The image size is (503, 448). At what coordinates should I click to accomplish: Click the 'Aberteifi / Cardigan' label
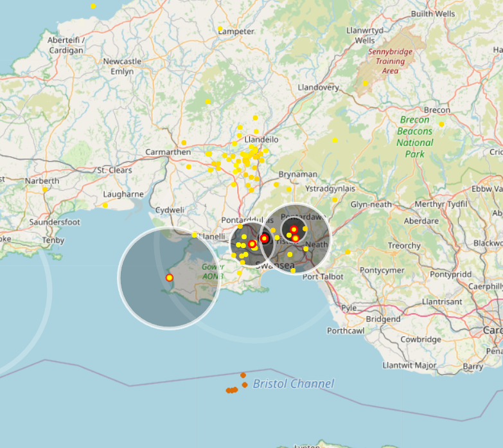pyautogui.click(x=66, y=45)
